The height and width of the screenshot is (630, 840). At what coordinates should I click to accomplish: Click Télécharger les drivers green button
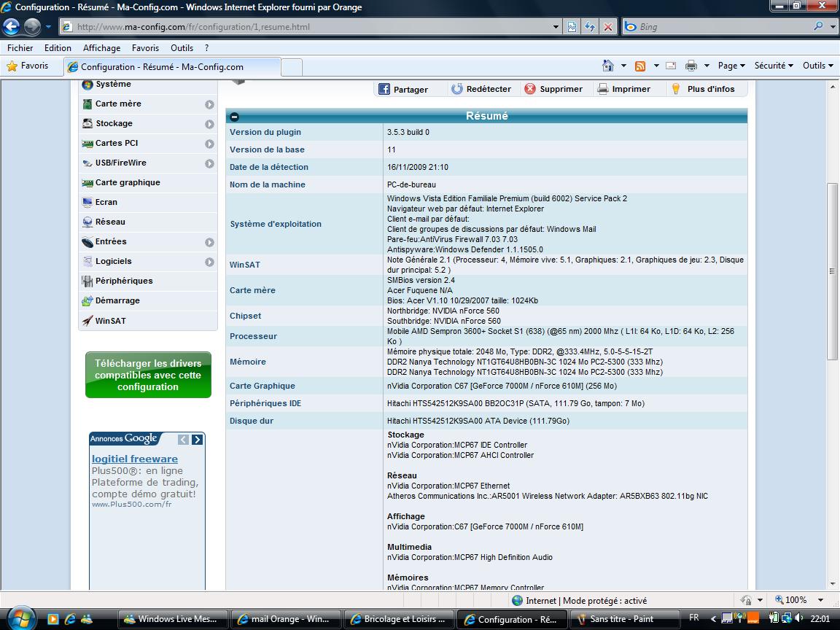pos(149,375)
